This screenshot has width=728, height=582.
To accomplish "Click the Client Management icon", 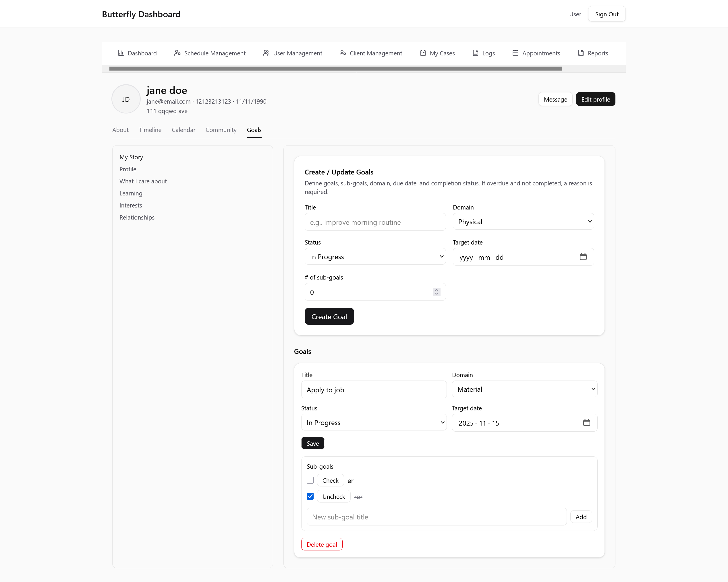I will [x=343, y=53].
